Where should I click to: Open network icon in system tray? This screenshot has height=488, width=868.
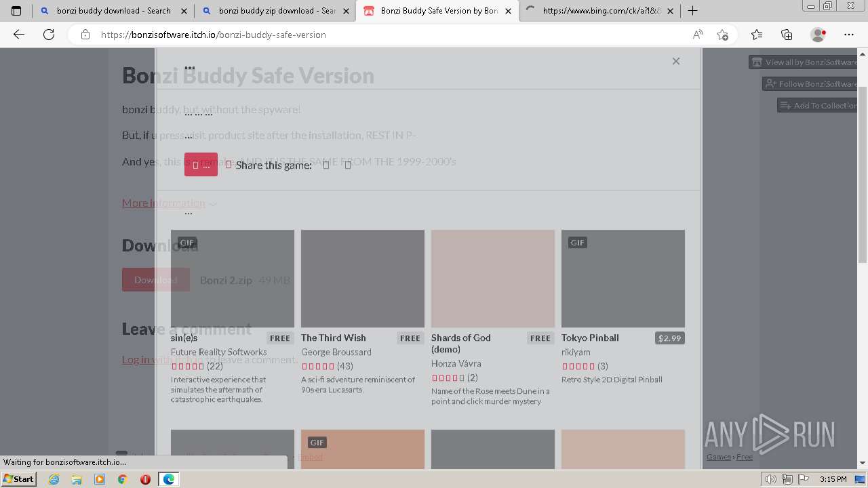click(787, 479)
